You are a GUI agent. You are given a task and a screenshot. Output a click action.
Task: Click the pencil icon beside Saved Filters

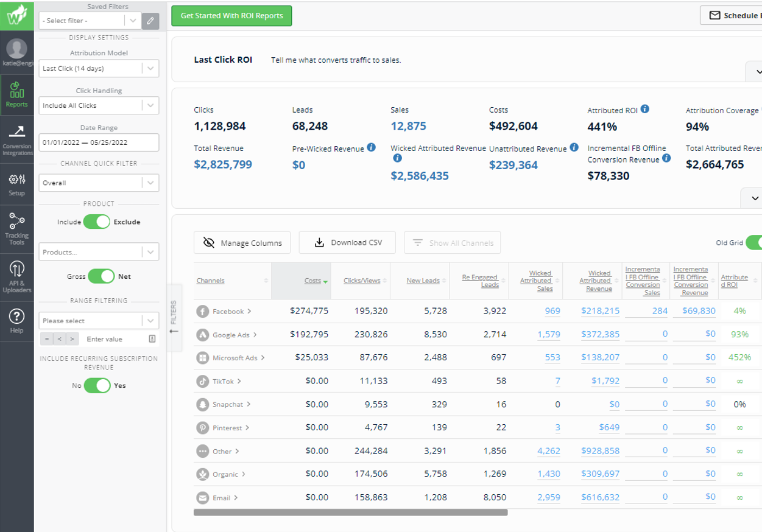(x=150, y=21)
